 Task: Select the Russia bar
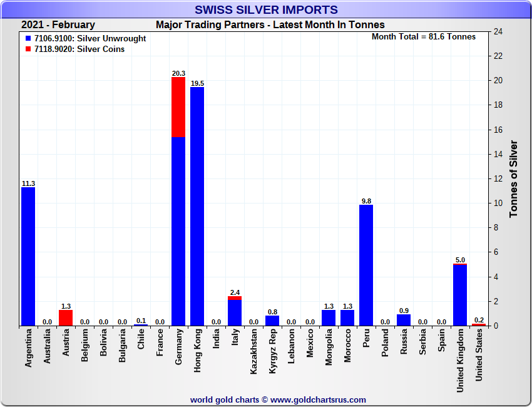point(404,320)
